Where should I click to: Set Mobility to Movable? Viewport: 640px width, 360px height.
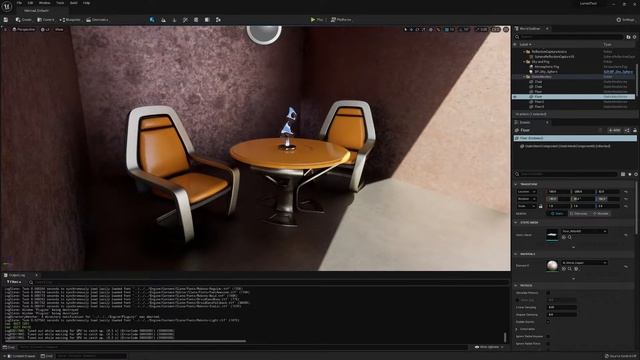601,213
